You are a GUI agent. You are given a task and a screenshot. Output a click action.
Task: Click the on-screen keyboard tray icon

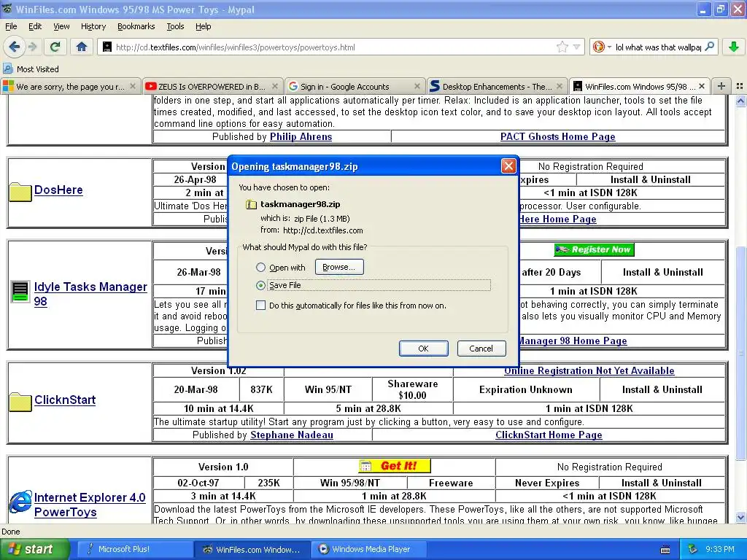(665, 550)
